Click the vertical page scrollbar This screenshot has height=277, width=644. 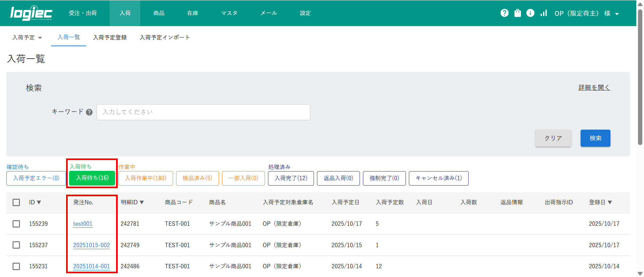(x=640, y=77)
